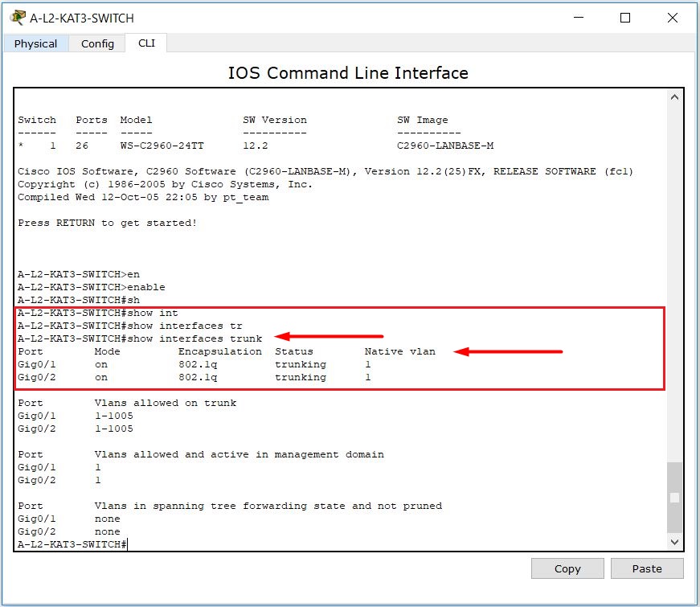
Task: Click the 'show interfaces trunk' command line
Action: tap(140, 338)
